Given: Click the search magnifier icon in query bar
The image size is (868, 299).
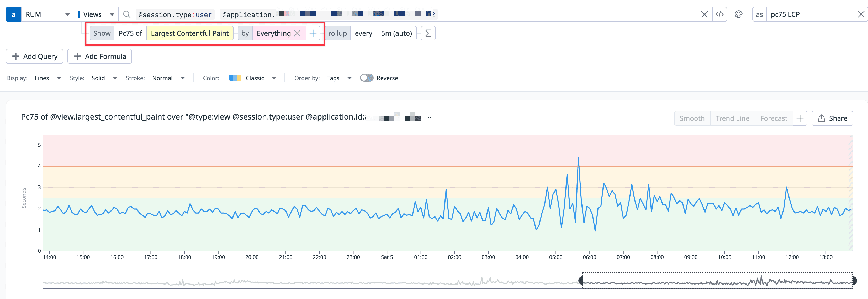Looking at the screenshot, I should (127, 14).
